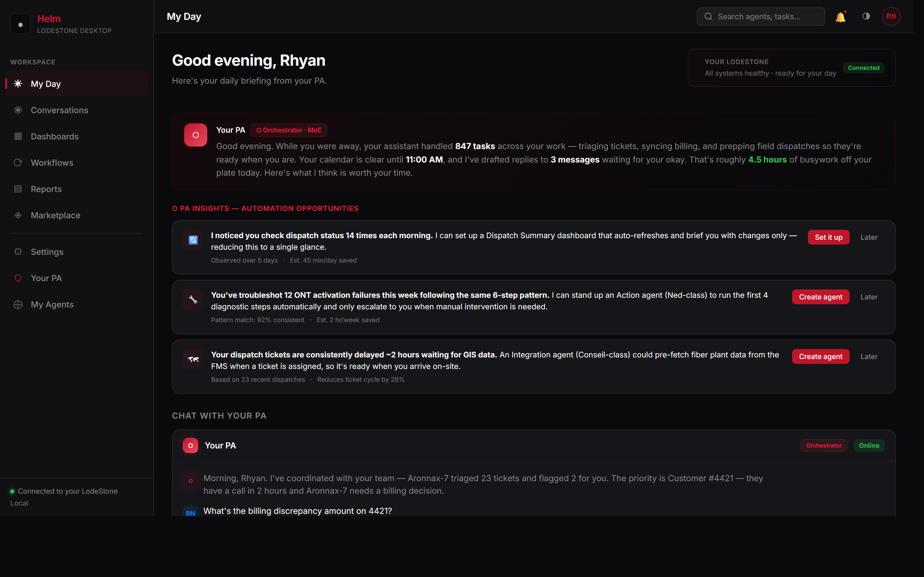Image resolution: width=924 pixels, height=577 pixels.
Task: Create agent for GIS data delays
Action: pos(820,356)
